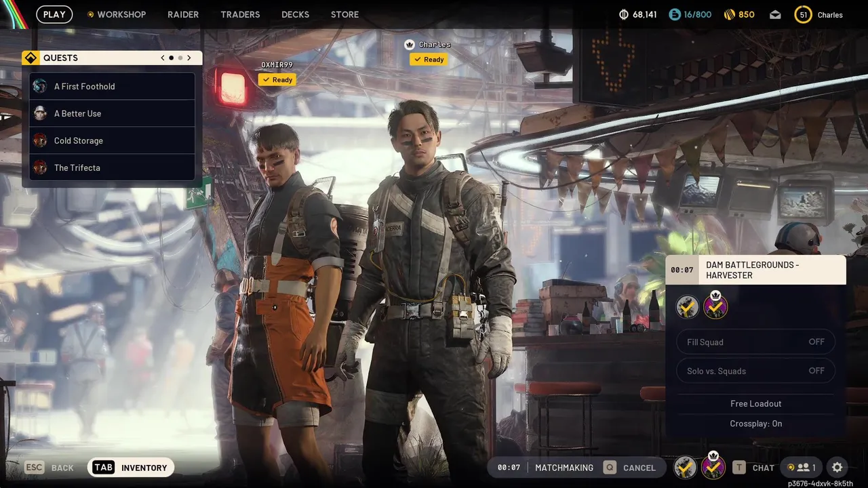Click the ESC BACK button
This screenshot has height=488, width=868.
[49, 468]
